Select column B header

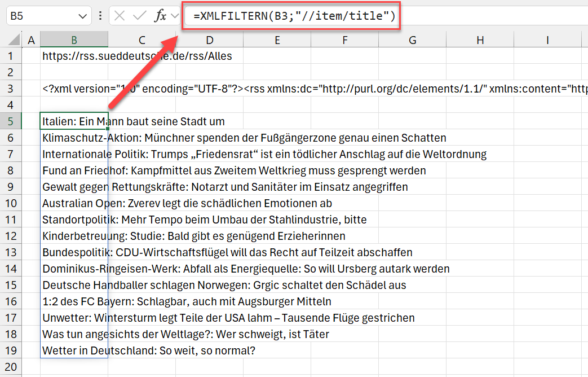pos(74,40)
